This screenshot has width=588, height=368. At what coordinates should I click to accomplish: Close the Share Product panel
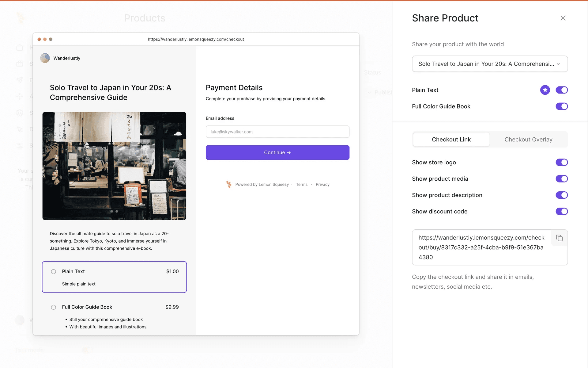click(x=563, y=18)
